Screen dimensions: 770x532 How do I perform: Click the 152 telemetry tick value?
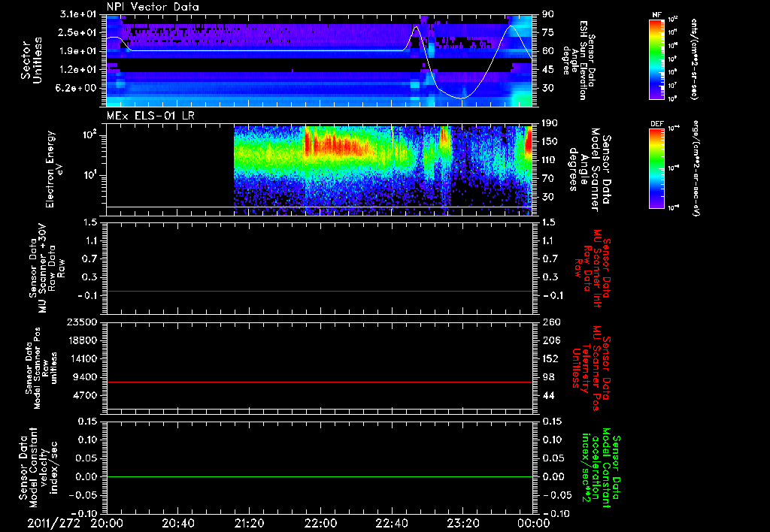pos(550,358)
